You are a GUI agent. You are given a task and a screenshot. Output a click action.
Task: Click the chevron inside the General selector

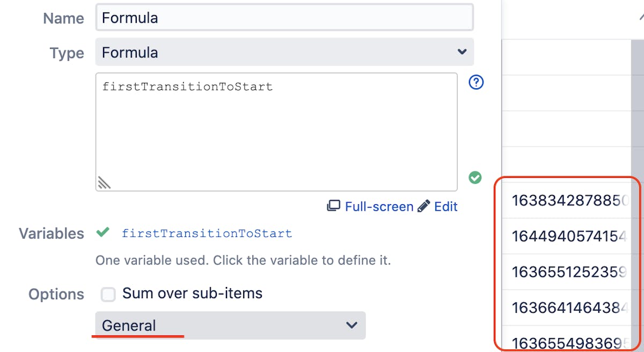pyautogui.click(x=352, y=325)
